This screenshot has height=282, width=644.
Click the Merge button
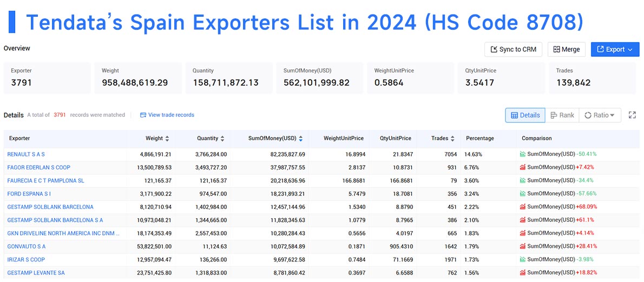click(567, 49)
